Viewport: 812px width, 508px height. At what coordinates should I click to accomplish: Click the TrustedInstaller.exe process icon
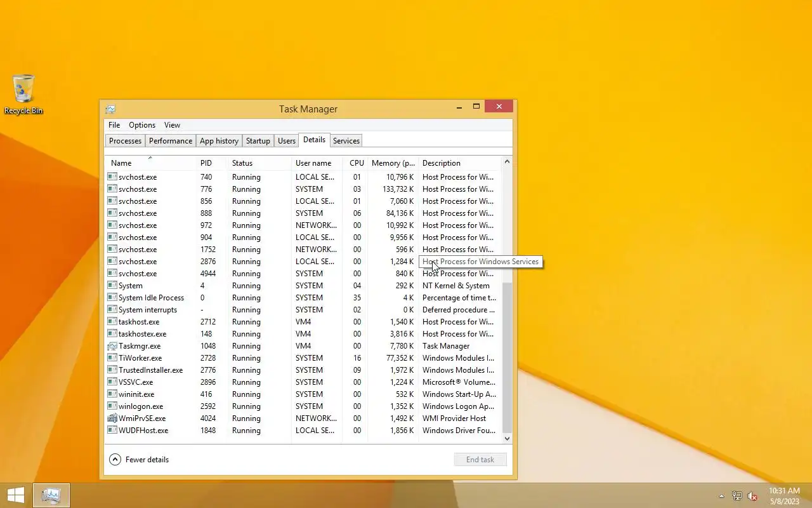(112, 370)
